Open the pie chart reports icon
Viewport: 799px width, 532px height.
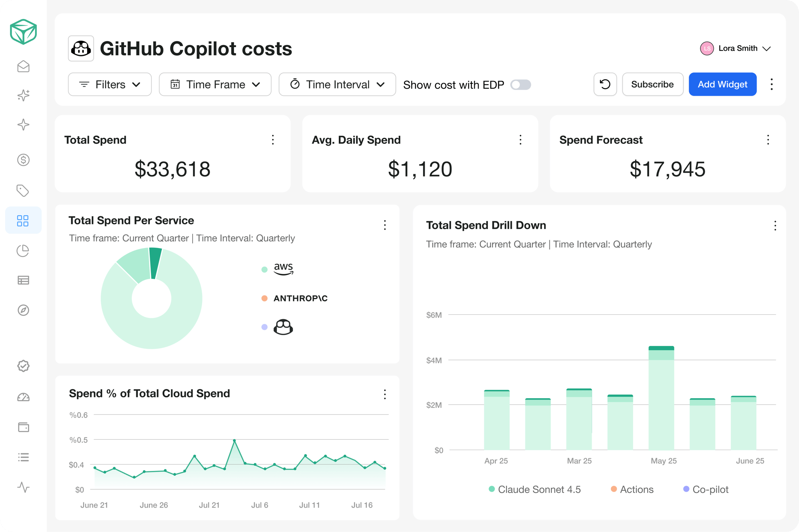[23, 251]
